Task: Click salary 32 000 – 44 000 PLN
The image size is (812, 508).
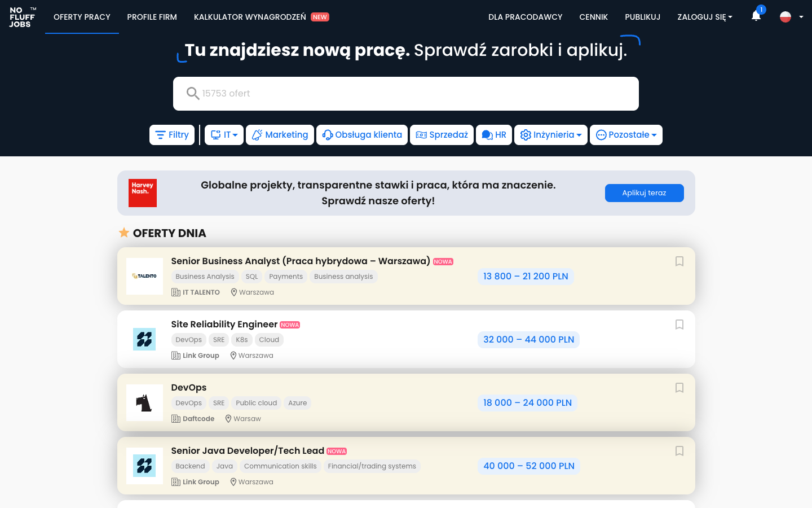Action: (528, 340)
